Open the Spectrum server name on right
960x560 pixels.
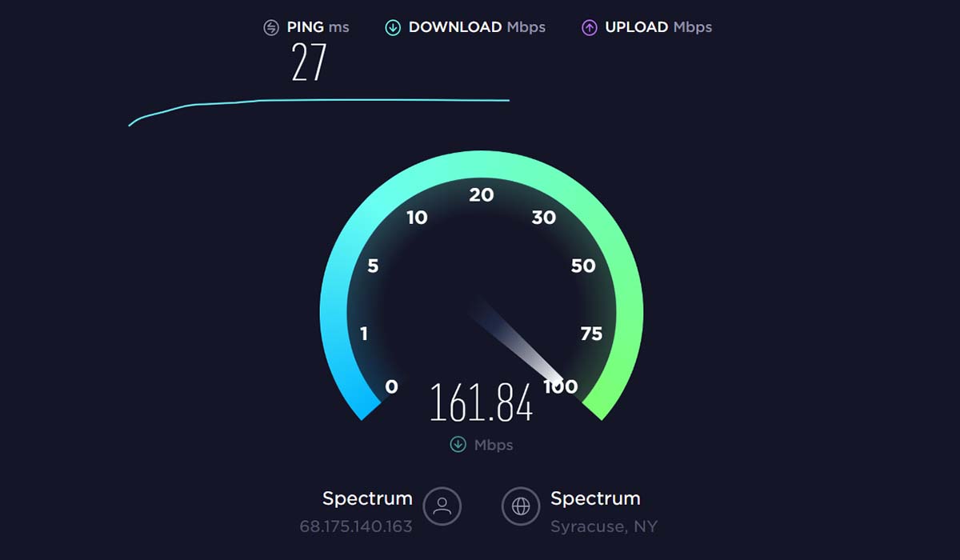(x=595, y=498)
